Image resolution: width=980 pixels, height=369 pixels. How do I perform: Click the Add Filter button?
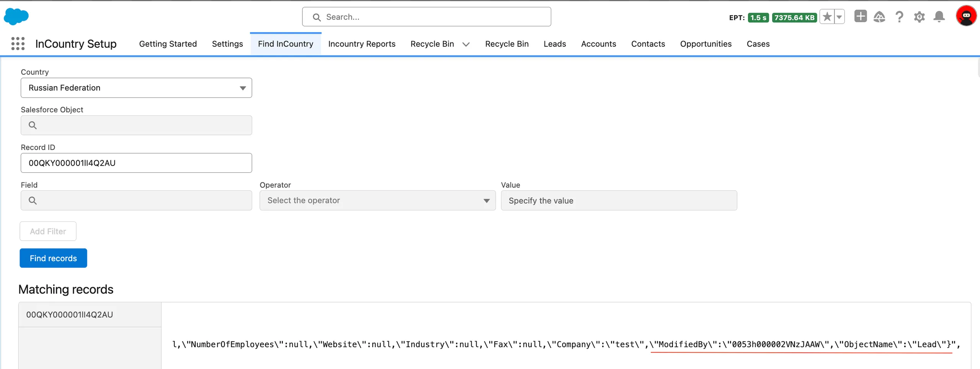48,231
